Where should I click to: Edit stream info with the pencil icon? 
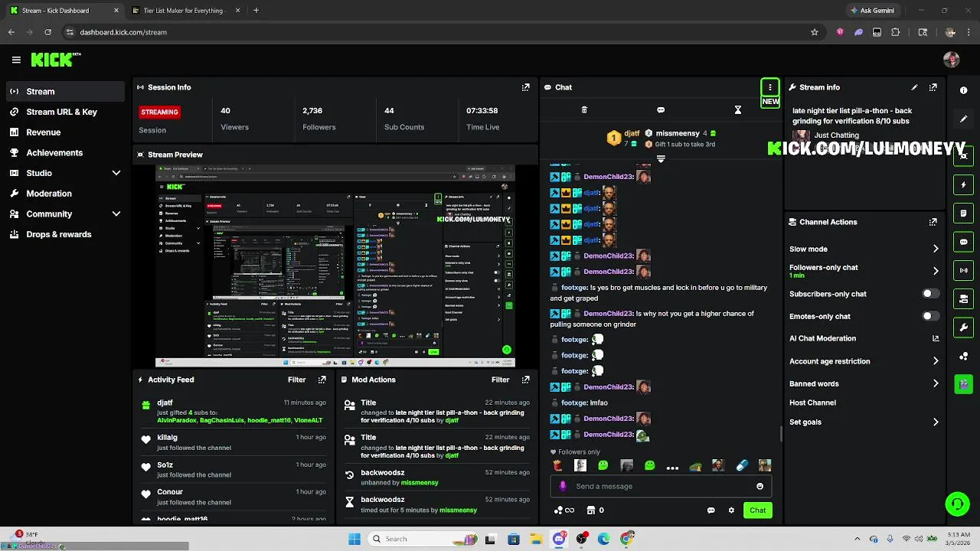914,87
